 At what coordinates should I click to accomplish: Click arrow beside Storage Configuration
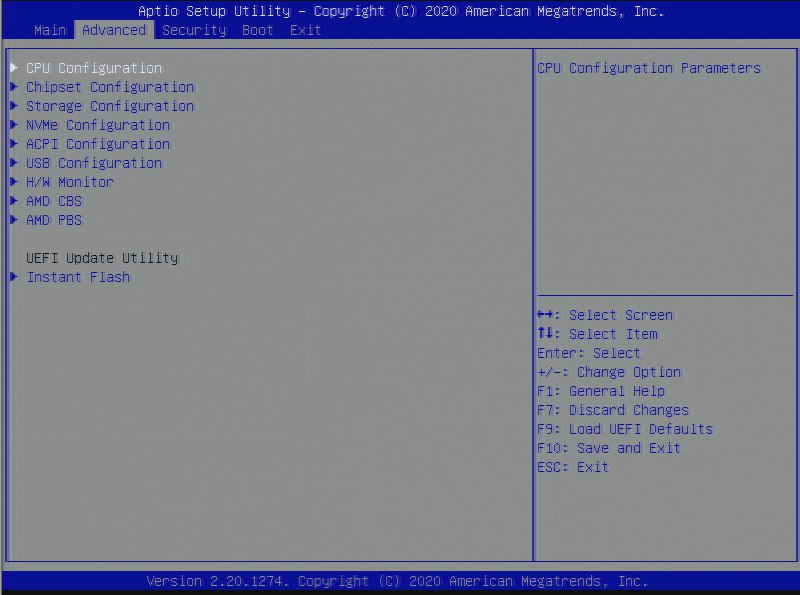coord(14,106)
